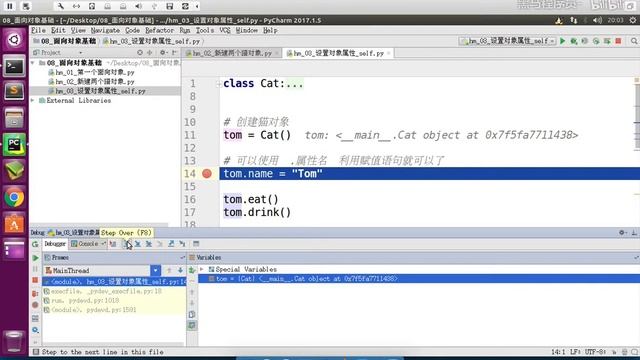Click debug settings icon in left debug strip

pyautogui.click(x=36, y=330)
